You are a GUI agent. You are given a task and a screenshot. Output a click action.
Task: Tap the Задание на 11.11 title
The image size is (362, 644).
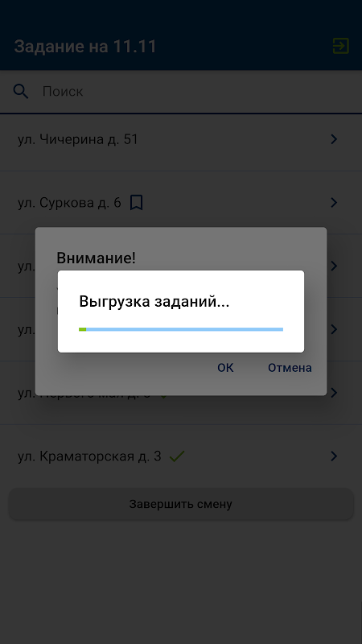[x=85, y=46]
